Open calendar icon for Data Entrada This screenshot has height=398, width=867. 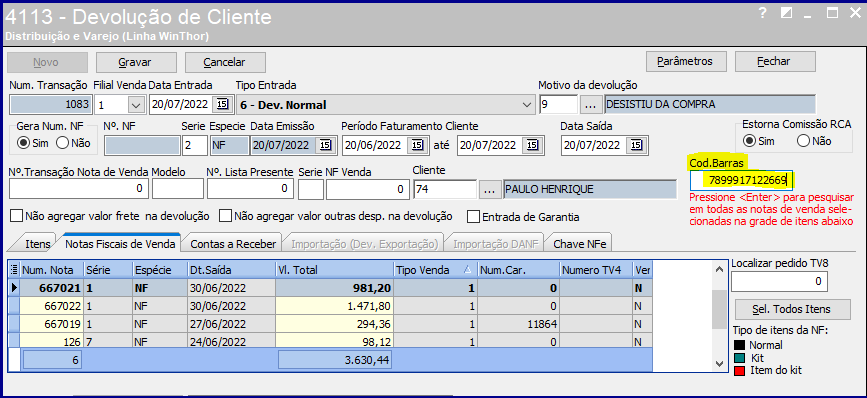pos(222,104)
